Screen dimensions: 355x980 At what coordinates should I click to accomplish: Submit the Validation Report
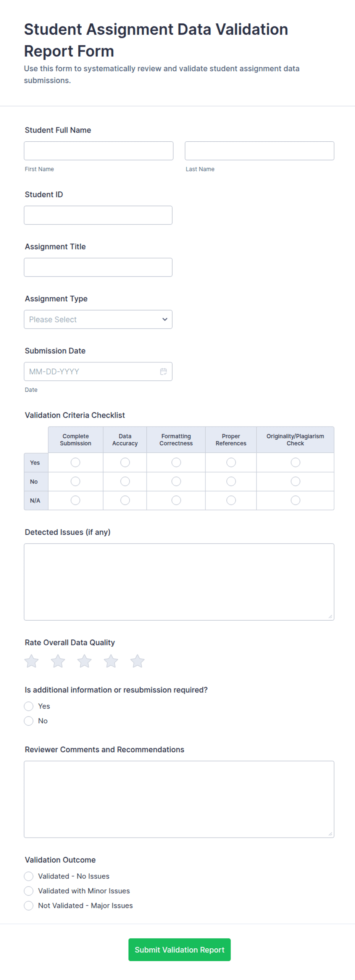179,949
